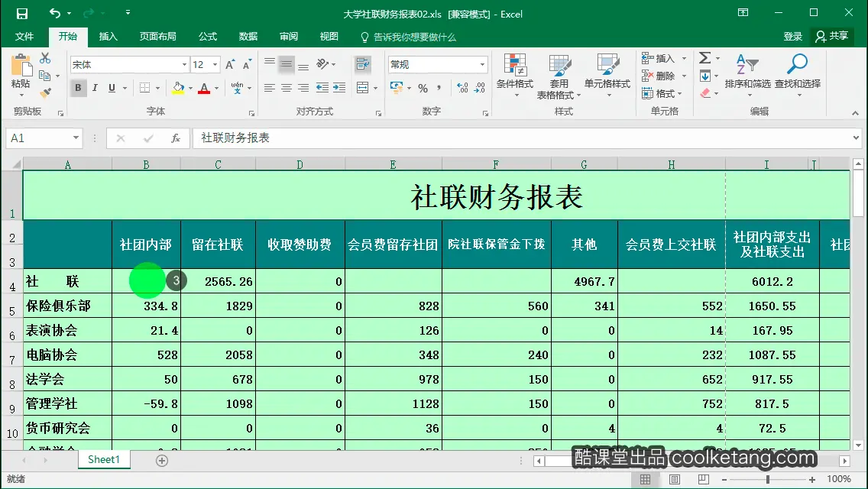Add a new sheet with plus button
The height and width of the screenshot is (489, 868).
162,460
